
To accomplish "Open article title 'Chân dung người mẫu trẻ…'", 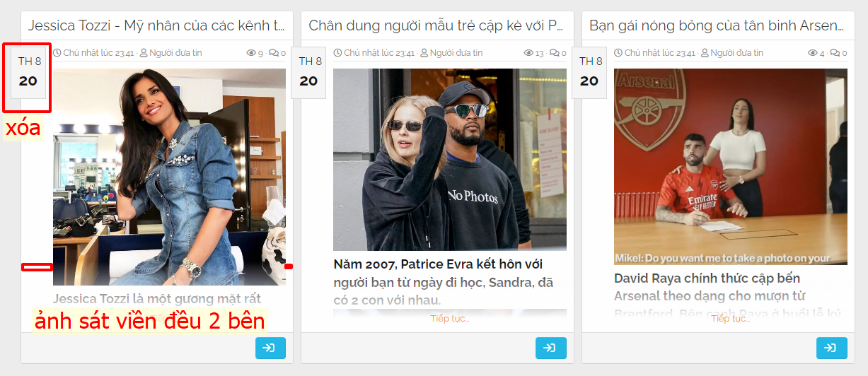I will click(436, 26).
